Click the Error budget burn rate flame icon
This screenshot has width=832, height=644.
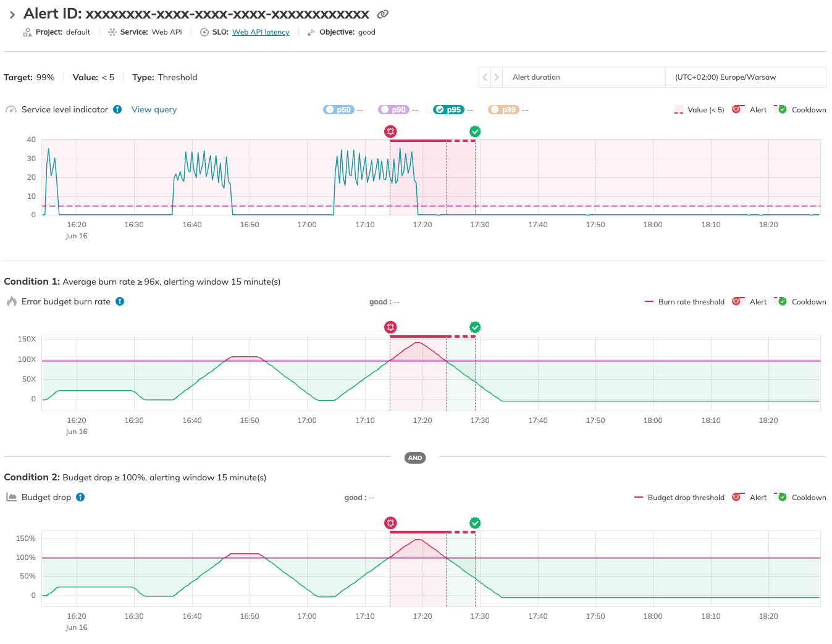pos(12,301)
